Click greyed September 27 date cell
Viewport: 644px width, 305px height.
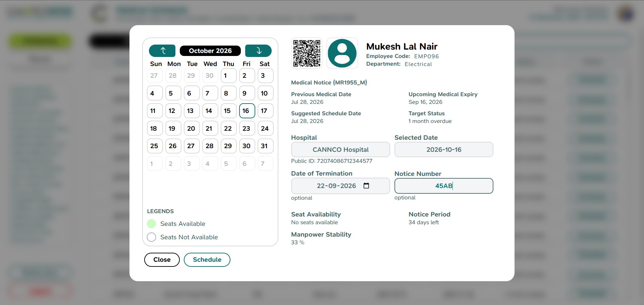(x=155, y=75)
